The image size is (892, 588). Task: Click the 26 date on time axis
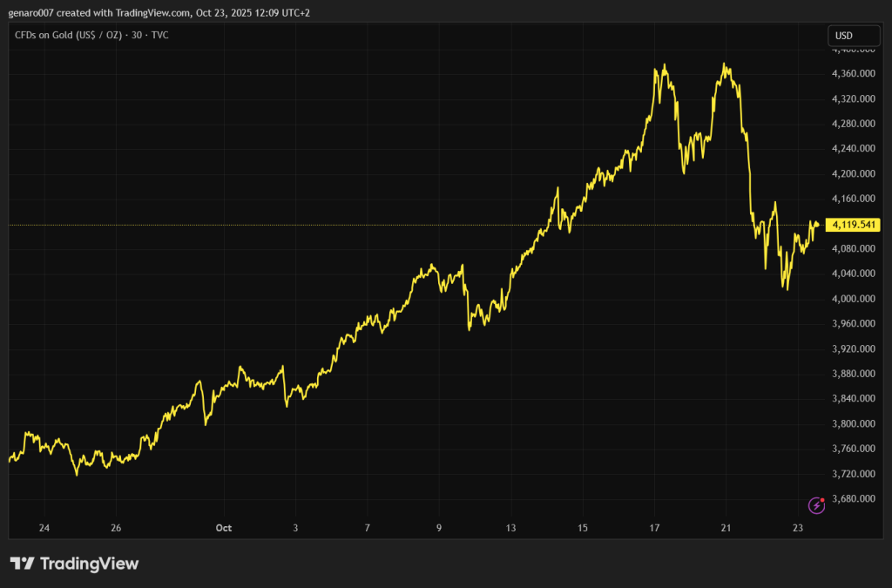[116, 528]
